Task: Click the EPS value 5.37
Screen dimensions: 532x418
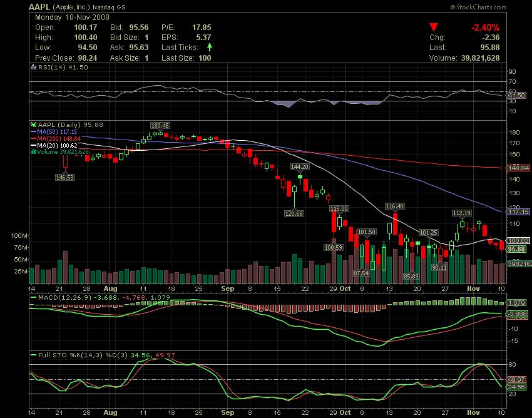Action: click(203, 38)
